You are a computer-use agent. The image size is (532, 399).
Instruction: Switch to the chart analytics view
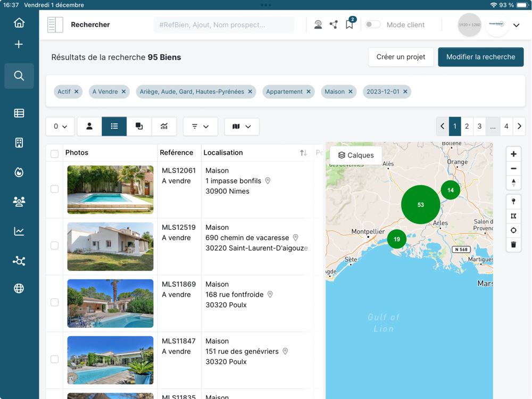(164, 126)
